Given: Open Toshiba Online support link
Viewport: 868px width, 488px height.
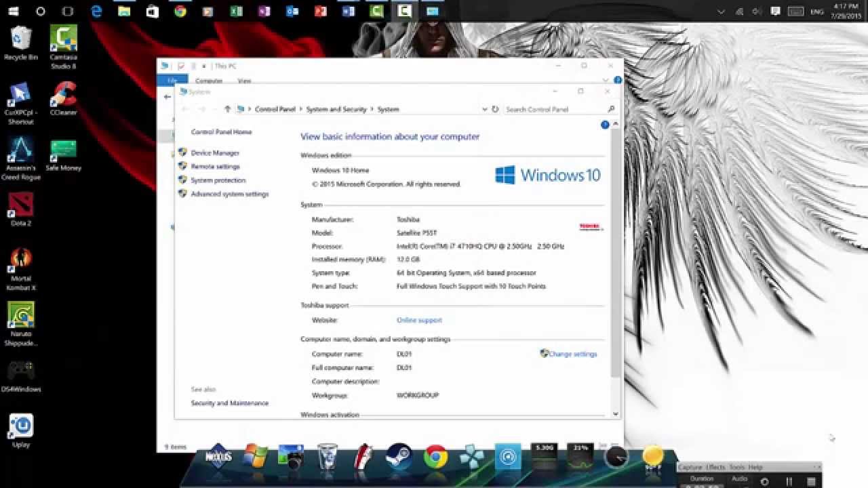Looking at the screenshot, I should (x=419, y=320).
